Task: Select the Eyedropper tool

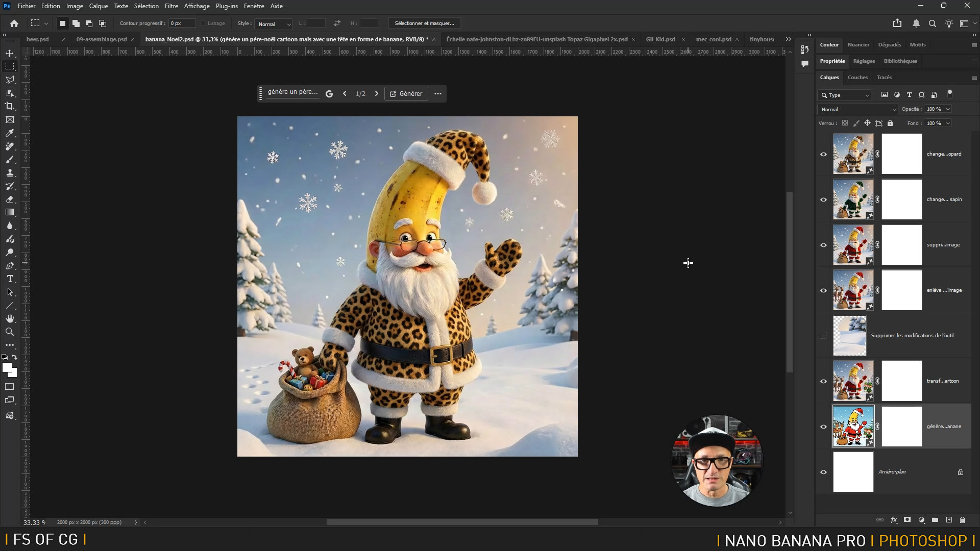Action: pyautogui.click(x=10, y=133)
